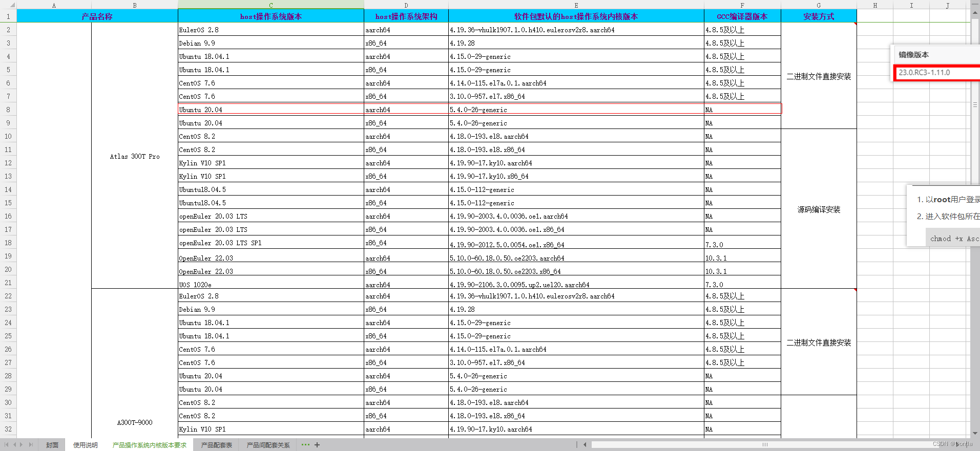Select column G header

point(819,5)
